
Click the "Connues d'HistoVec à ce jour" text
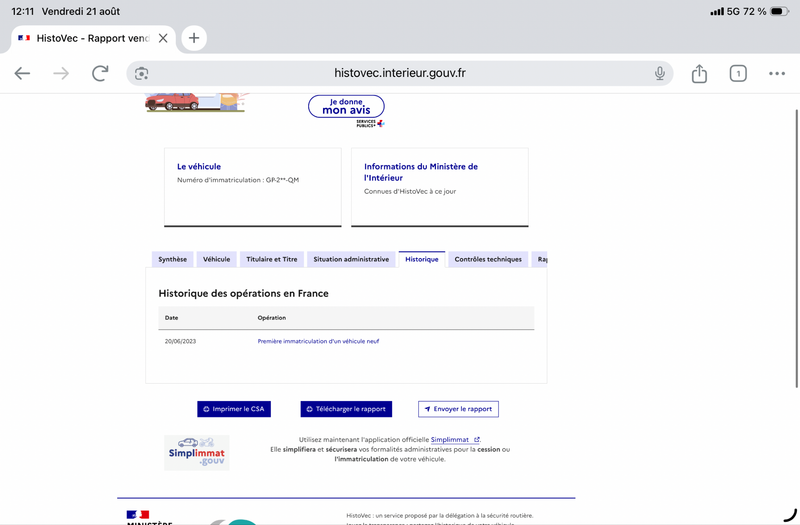(410, 191)
